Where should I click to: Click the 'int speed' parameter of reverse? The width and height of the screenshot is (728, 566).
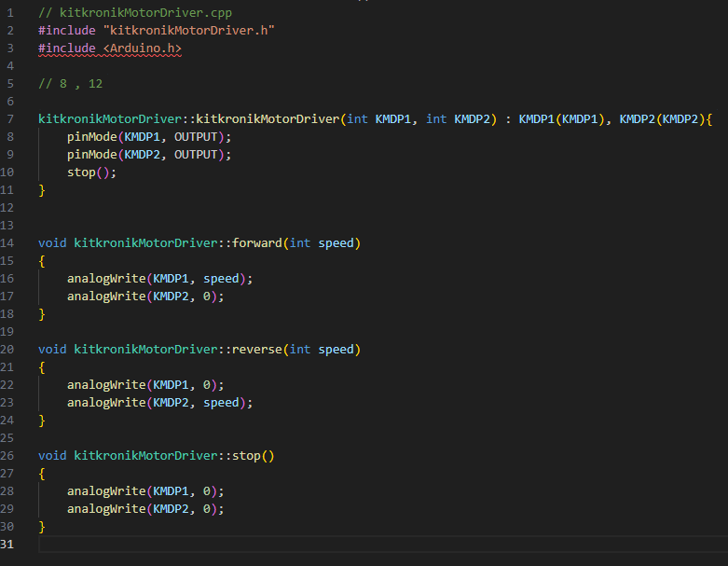point(322,350)
